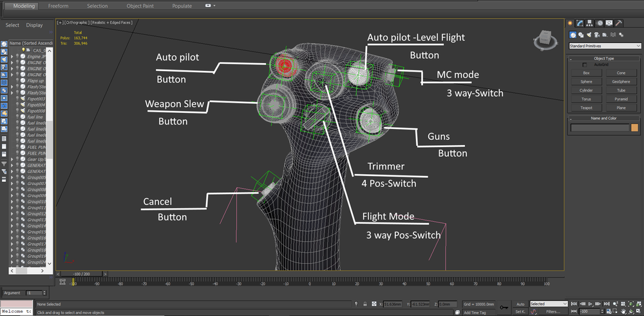Select the Cameras category icon in Create panel
The height and width of the screenshot is (316, 644).
tap(597, 35)
